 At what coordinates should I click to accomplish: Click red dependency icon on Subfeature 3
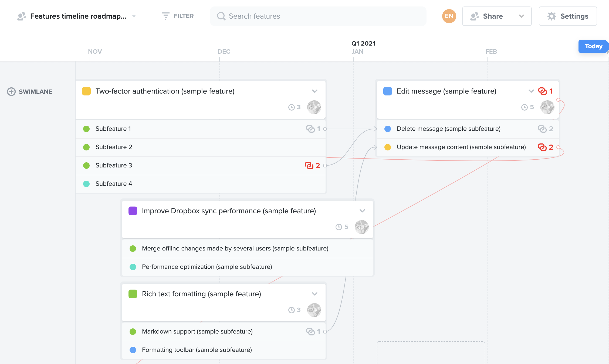309,166
